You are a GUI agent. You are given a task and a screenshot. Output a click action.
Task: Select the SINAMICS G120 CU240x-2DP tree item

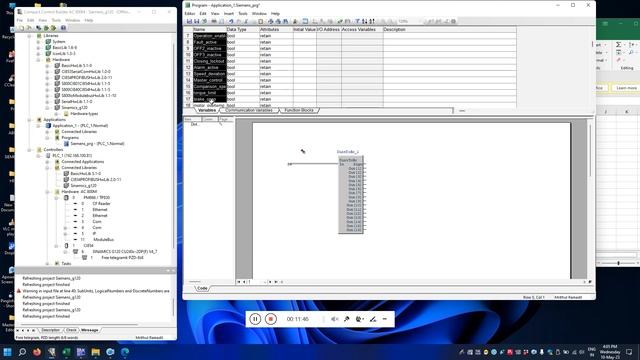[124, 251]
